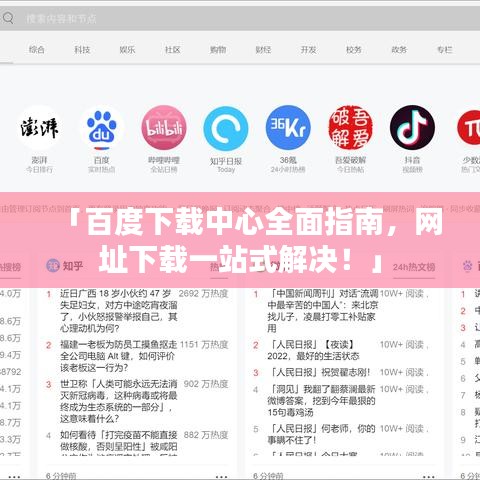Screen dimensions: 480x480
Task: Go to the 政务 tab
Action: (x=399, y=50)
